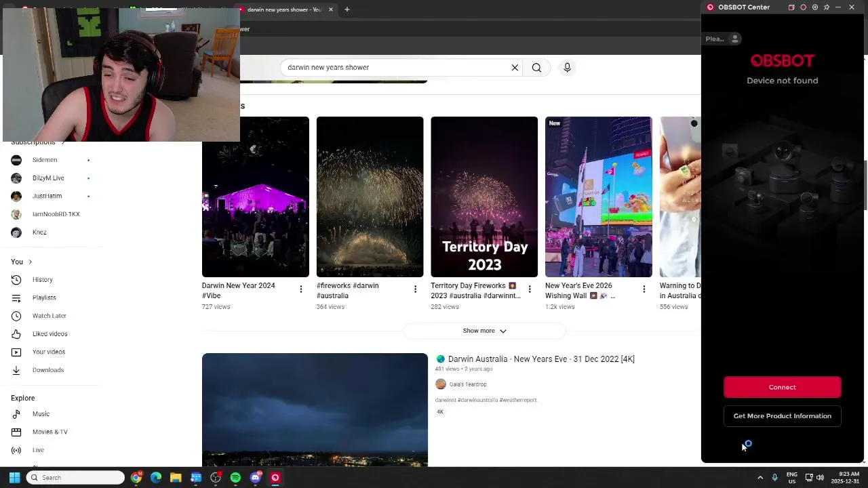Open Darwin Australia New Years Eve video title
The height and width of the screenshot is (488, 868).
(541, 359)
